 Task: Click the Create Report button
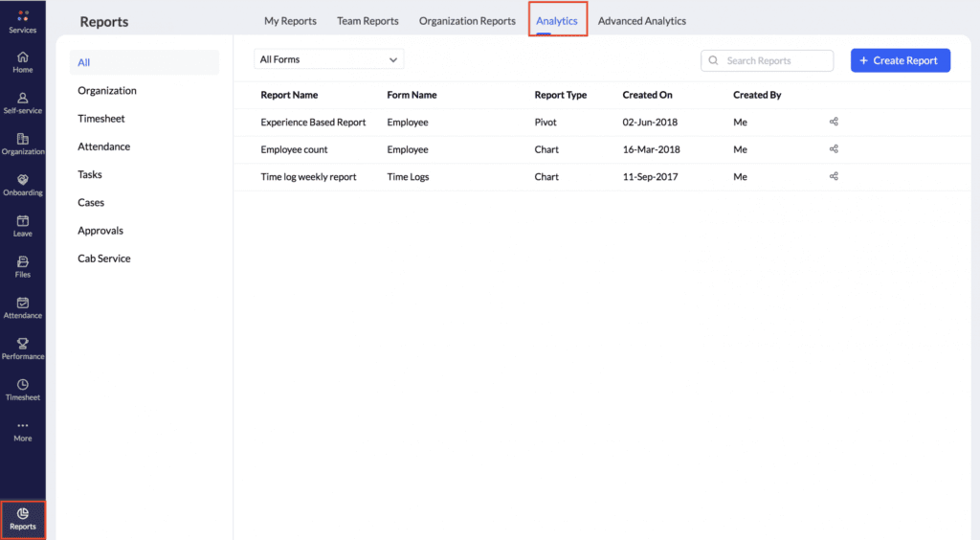900,60
